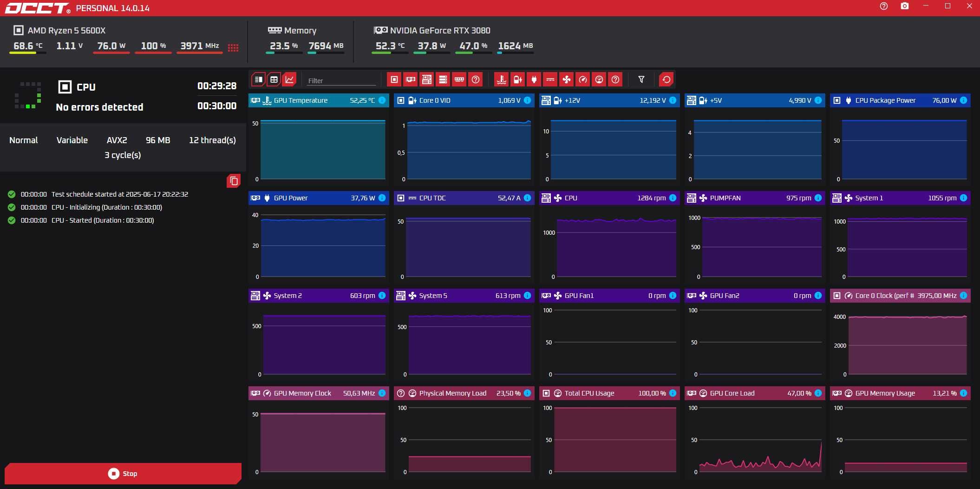Open info for Total CPU Usage graph
Screen dimensions: 980x489
(673, 393)
